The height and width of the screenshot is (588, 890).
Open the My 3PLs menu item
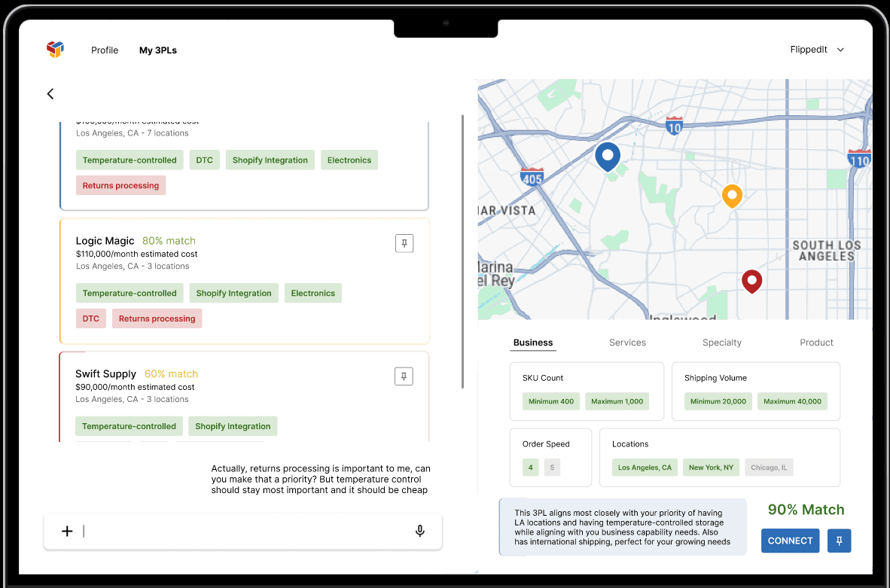pyautogui.click(x=158, y=50)
